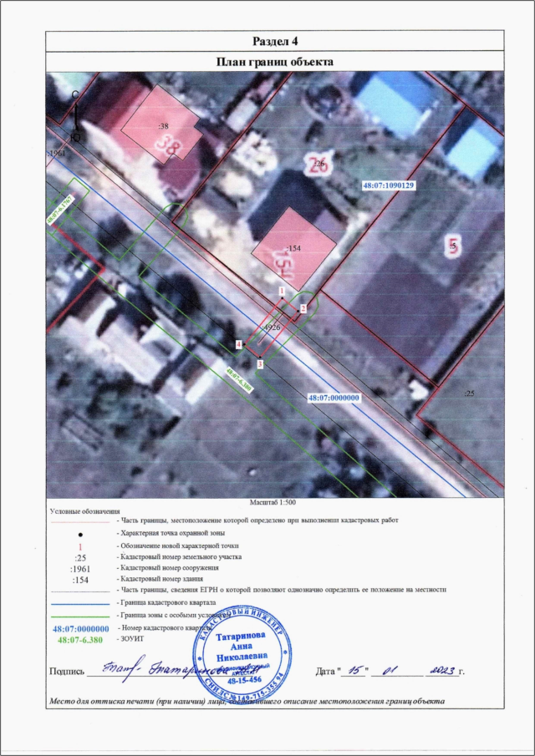Click the blue line sample in legend
535x756 pixels.
coord(80,602)
